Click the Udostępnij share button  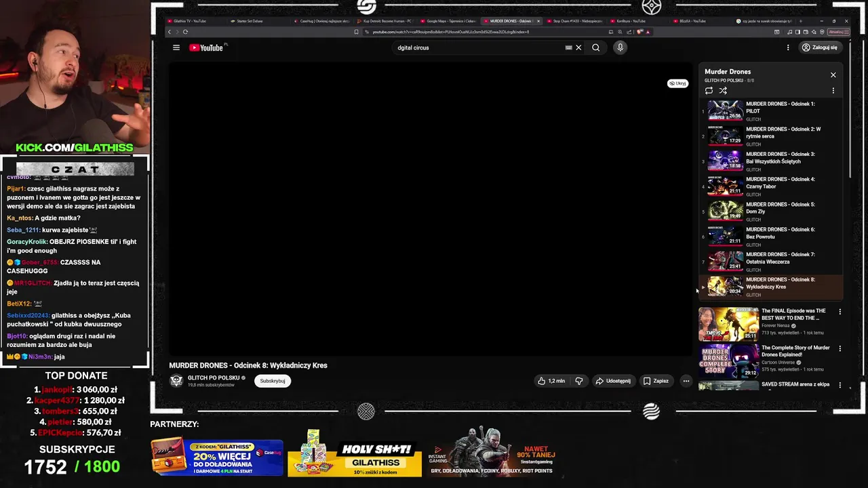click(x=613, y=381)
